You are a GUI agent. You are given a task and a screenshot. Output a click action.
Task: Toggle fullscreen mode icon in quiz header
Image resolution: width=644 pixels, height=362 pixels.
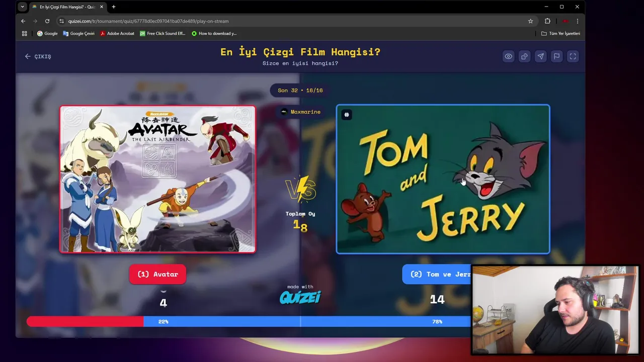[x=573, y=56]
